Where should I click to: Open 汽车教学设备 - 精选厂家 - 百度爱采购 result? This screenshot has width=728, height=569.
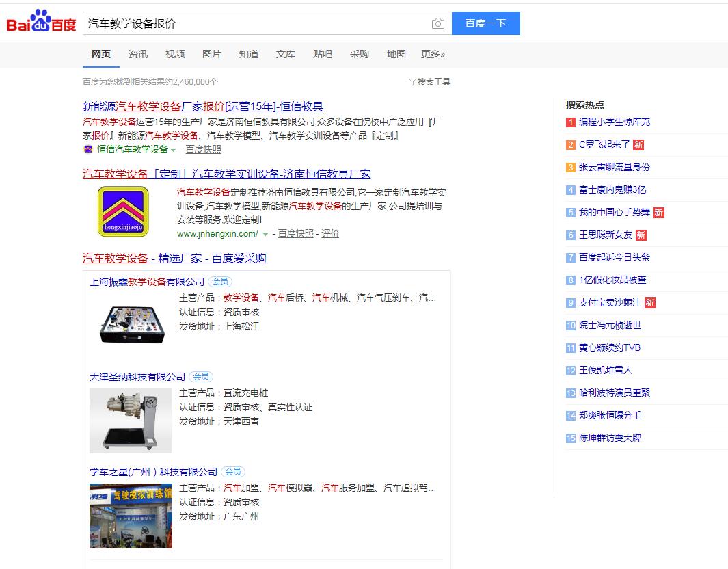[174, 259]
